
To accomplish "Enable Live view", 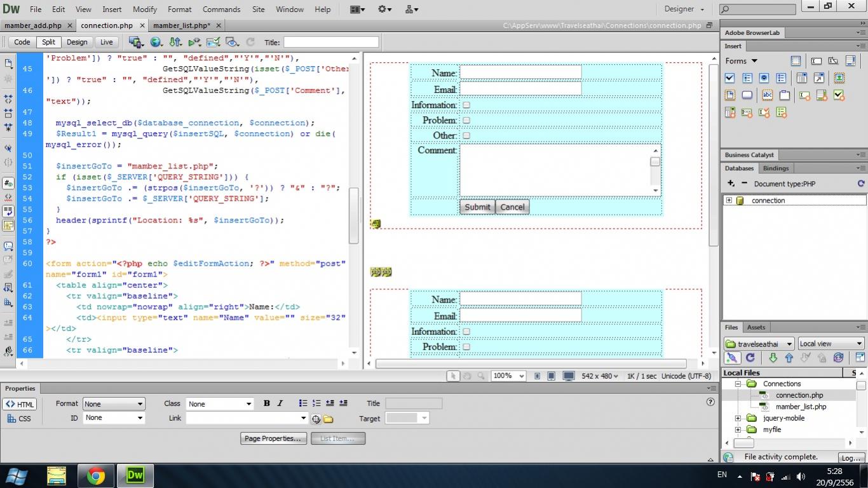I will [x=107, y=42].
